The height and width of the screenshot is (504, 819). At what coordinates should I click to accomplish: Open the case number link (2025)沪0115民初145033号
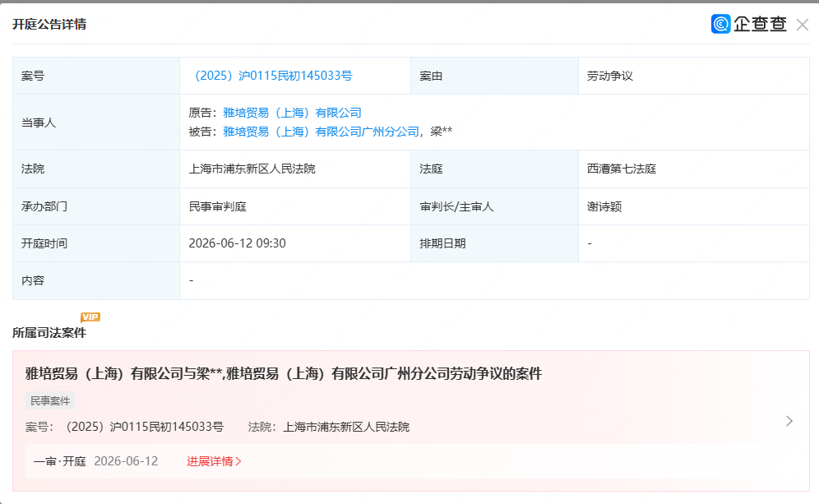coord(272,75)
